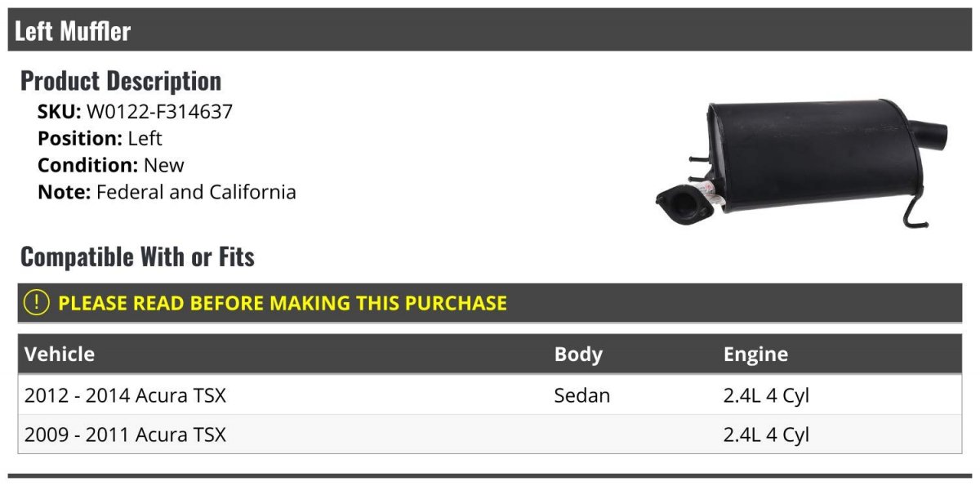This screenshot has height=486, width=980.
Task: Click the SKU number W0122-F314637
Action: point(159,112)
